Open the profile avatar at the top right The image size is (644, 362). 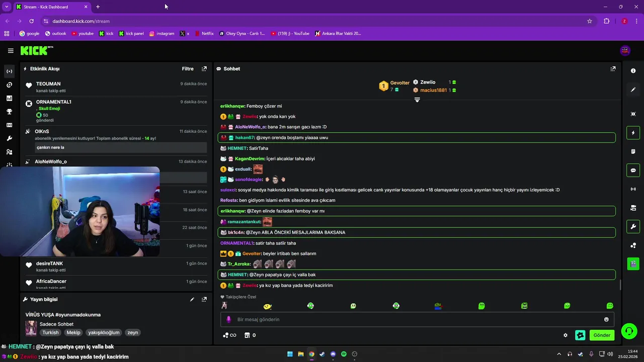click(625, 50)
